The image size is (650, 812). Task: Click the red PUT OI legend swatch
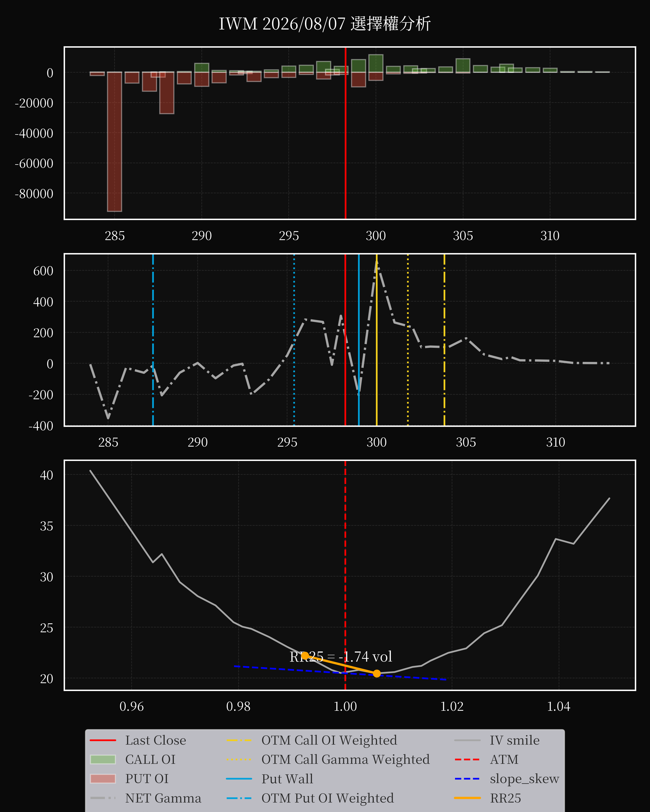tap(103, 778)
